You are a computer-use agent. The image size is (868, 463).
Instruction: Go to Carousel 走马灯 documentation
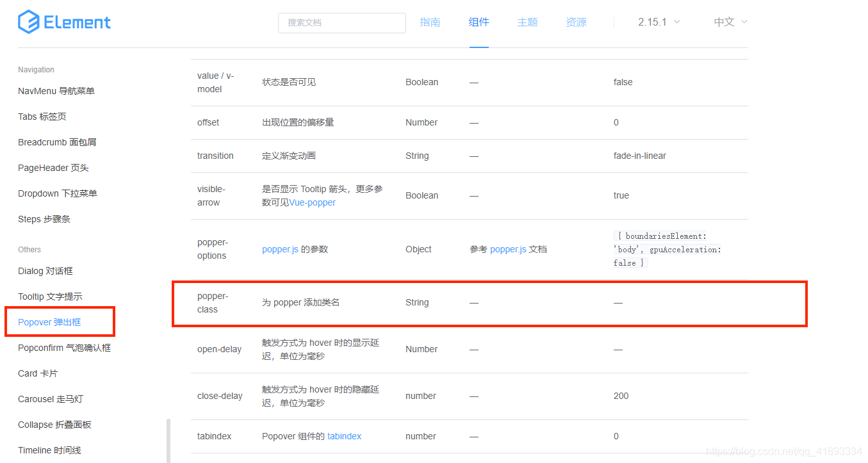coord(50,398)
